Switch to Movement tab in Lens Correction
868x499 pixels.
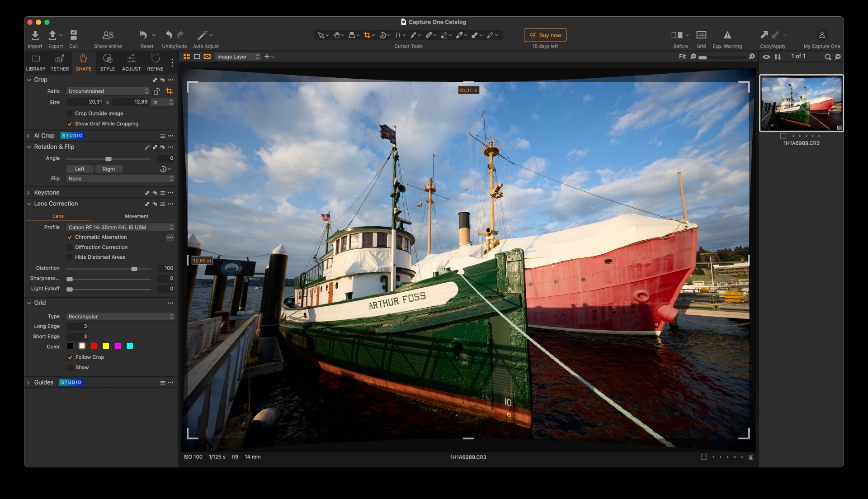pos(137,217)
